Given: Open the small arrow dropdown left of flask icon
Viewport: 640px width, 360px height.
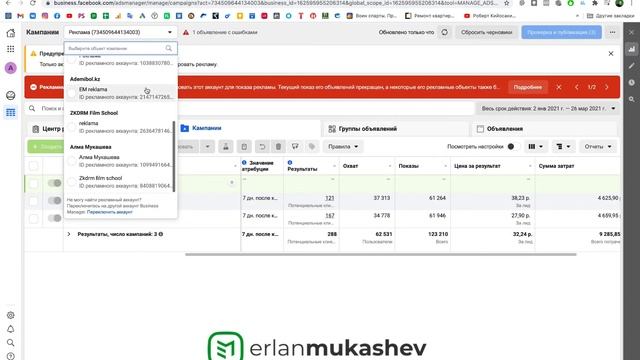Looking at the screenshot, I should pos(207,147).
